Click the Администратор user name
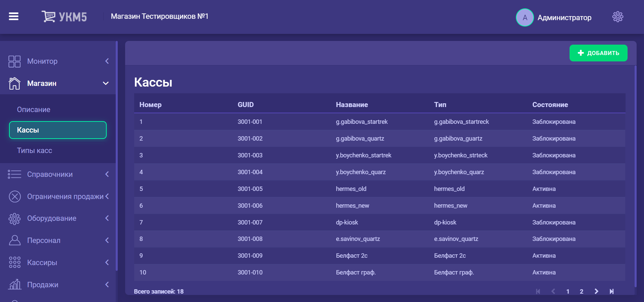The width and height of the screenshot is (644, 302). (565, 18)
